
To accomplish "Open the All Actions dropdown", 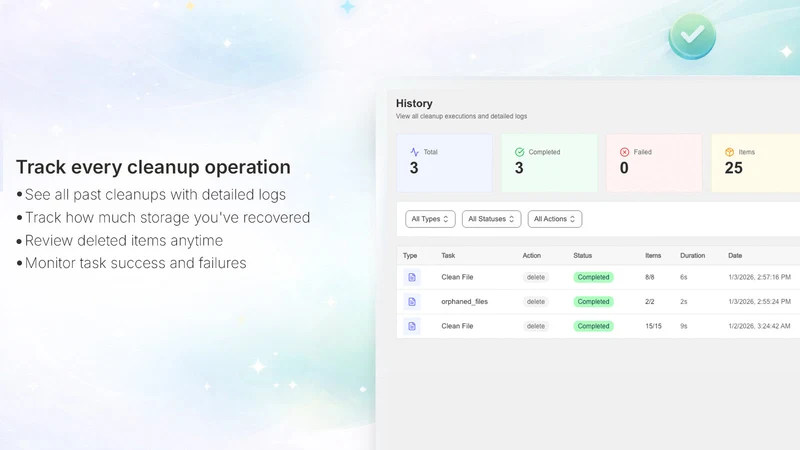I will click(x=555, y=219).
